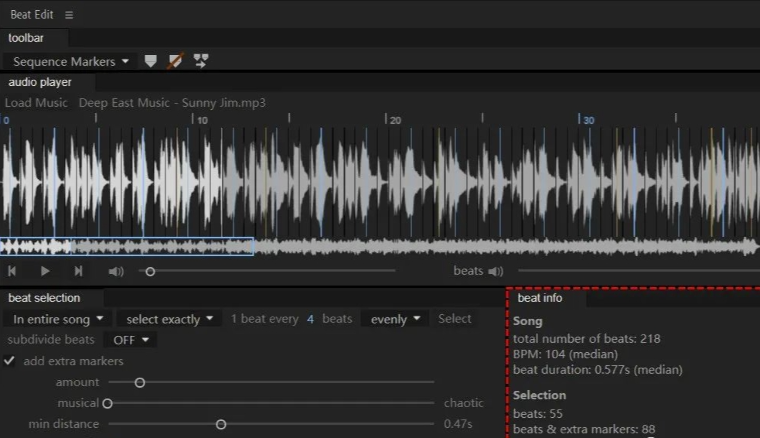Switch to the beat info tab
This screenshot has height=438, width=760.
tap(540, 298)
